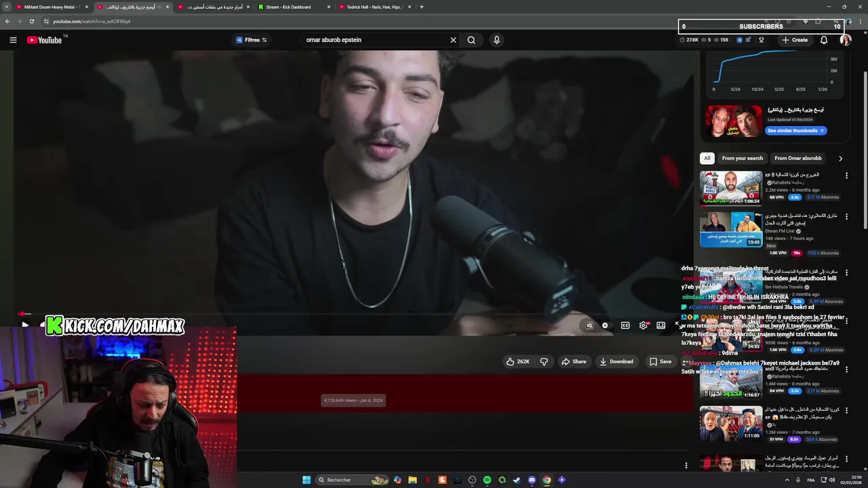Download the video
868x488 pixels.
tap(616, 362)
